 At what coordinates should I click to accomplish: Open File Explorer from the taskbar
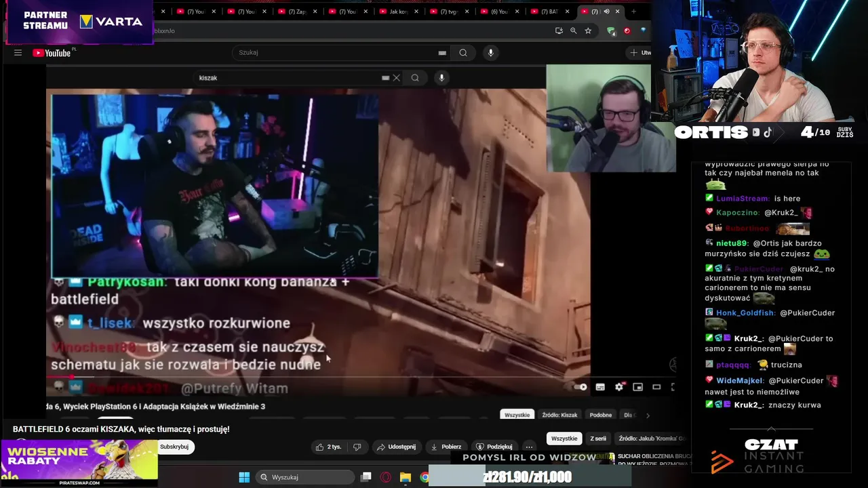pyautogui.click(x=405, y=477)
